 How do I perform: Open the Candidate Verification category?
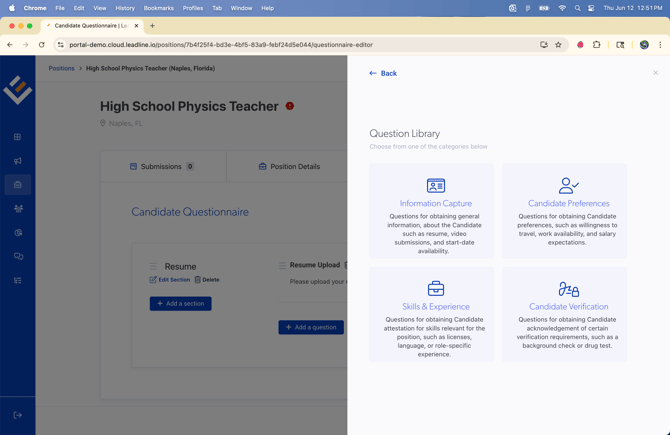[568, 307]
